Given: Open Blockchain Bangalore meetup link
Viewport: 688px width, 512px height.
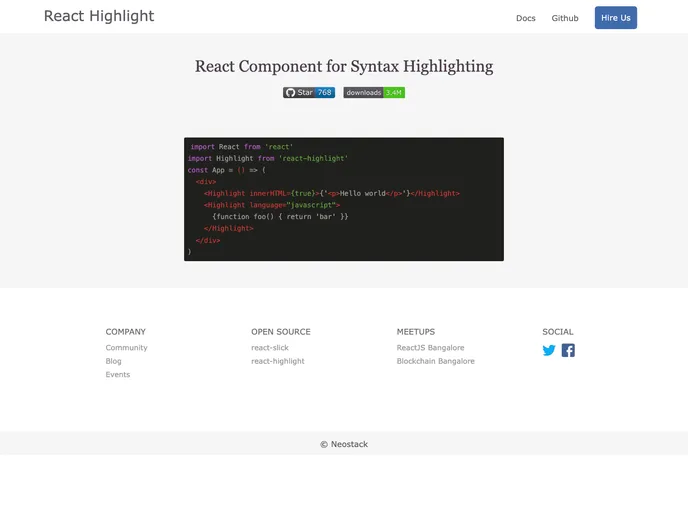Looking at the screenshot, I should coord(436,361).
